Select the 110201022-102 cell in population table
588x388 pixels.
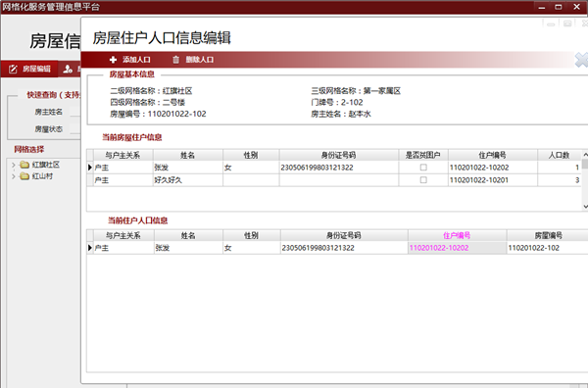click(x=548, y=248)
